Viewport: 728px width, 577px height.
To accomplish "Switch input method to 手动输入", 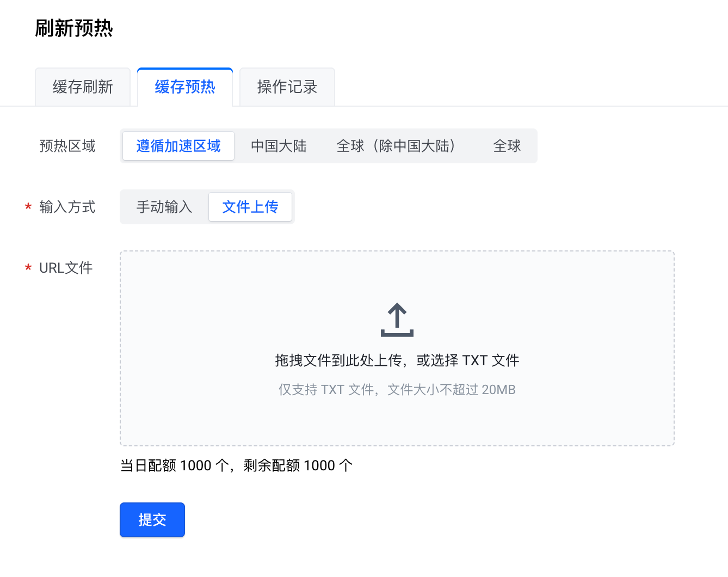I will click(164, 207).
